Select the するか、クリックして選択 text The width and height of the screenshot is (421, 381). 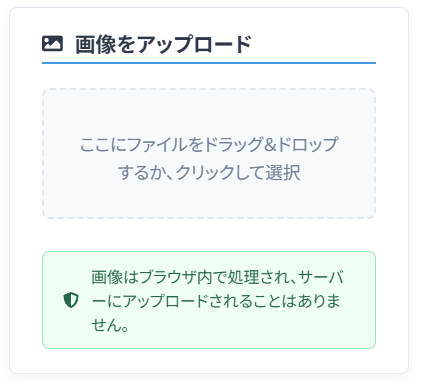[209, 172]
